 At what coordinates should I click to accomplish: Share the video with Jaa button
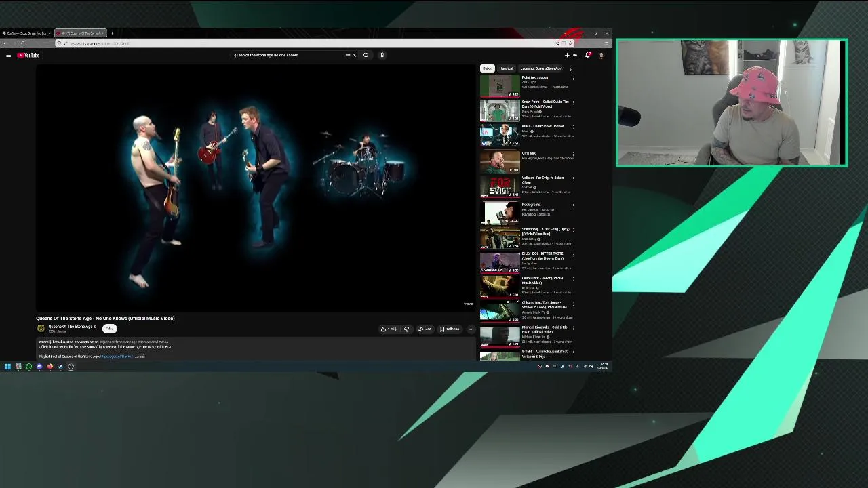[425, 329]
